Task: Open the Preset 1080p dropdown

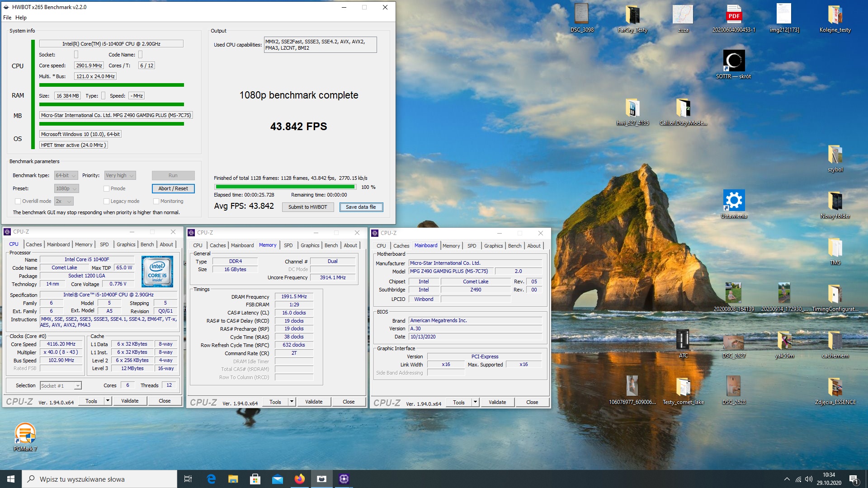Action: [66, 188]
